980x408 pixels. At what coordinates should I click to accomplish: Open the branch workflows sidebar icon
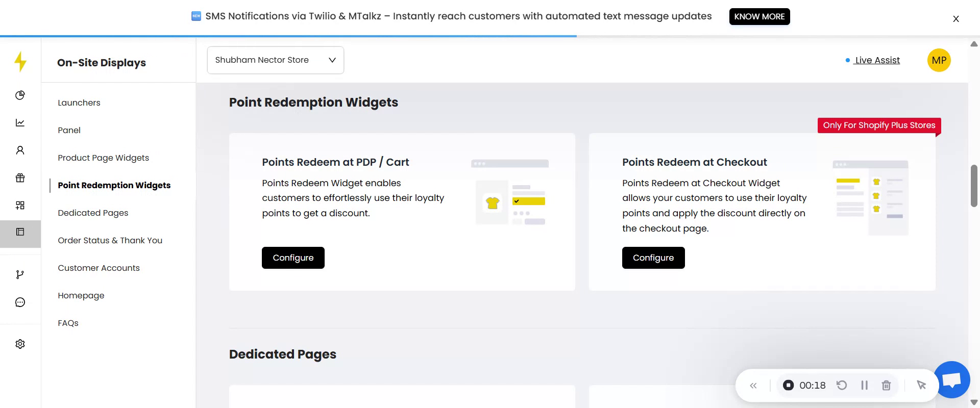pyautogui.click(x=20, y=275)
